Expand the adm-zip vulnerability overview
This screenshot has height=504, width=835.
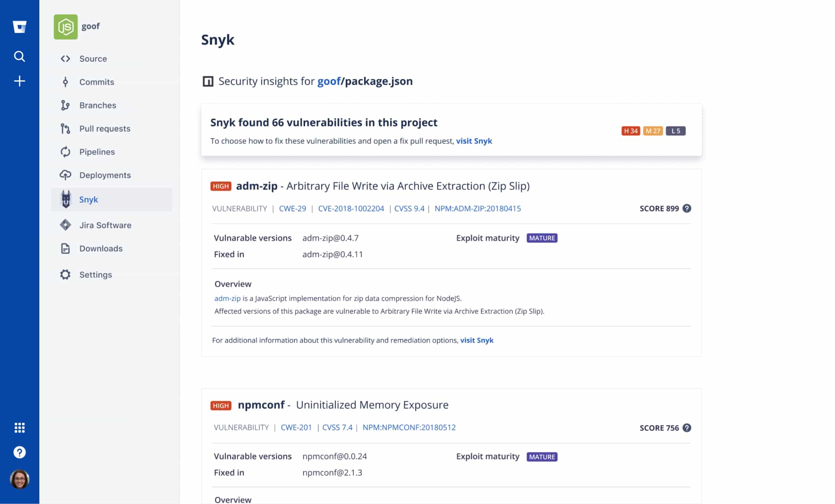click(233, 283)
